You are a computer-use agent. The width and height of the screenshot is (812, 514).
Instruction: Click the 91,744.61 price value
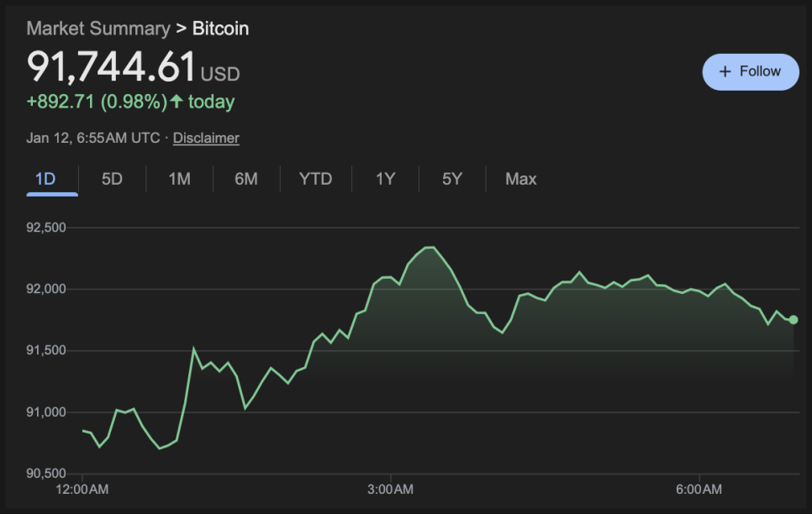(111, 67)
